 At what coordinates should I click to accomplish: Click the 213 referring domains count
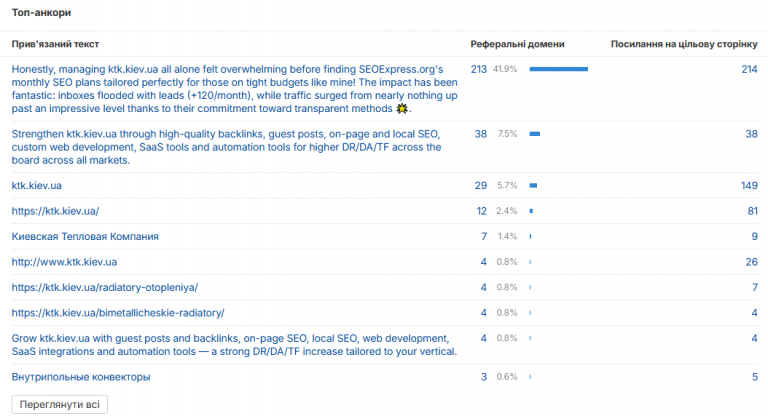tap(479, 69)
